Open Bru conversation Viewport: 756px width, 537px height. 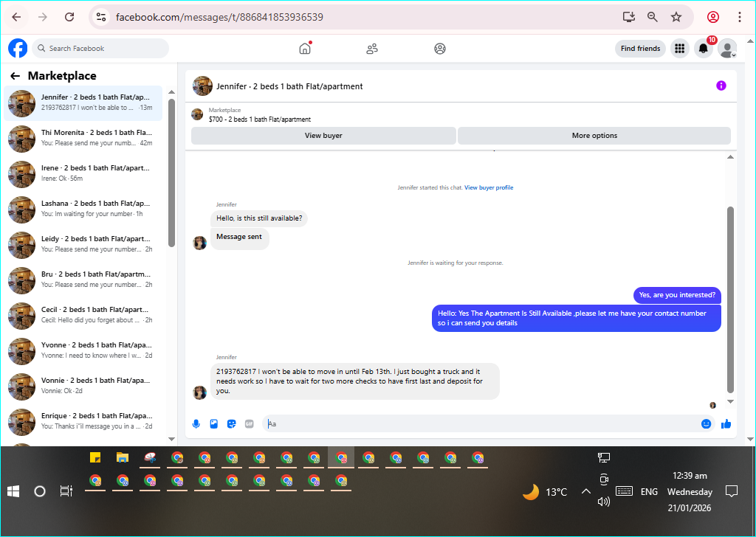tap(83, 280)
